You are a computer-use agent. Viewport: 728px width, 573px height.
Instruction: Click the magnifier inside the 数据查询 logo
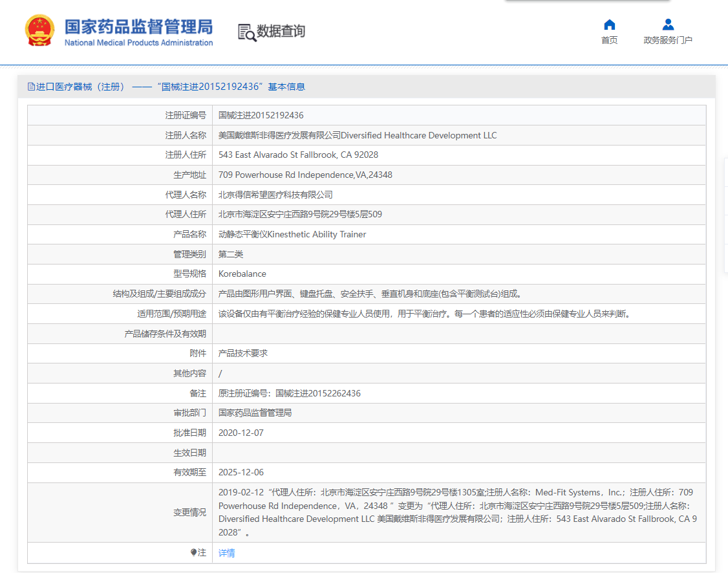click(x=249, y=34)
